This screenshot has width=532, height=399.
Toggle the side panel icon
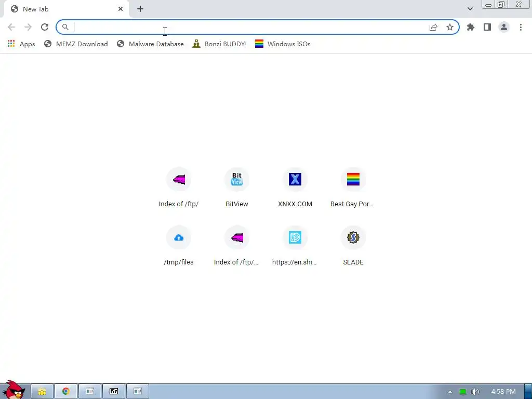tap(487, 27)
